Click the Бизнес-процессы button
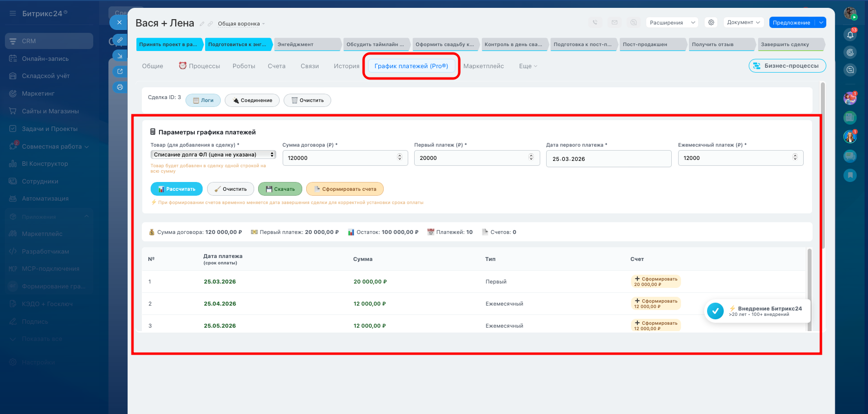This screenshot has height=414, width=868. [x=787, y=66]
